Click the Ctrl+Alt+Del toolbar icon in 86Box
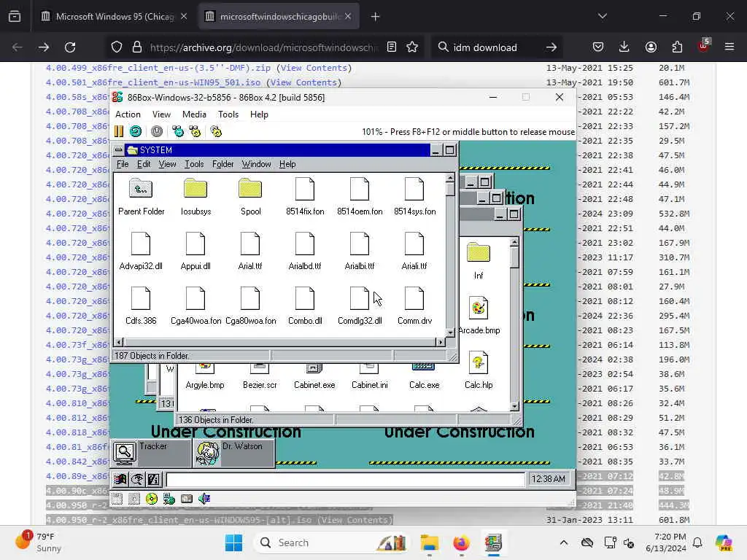Screen dimensions: 747x560 tap(178, 131)
